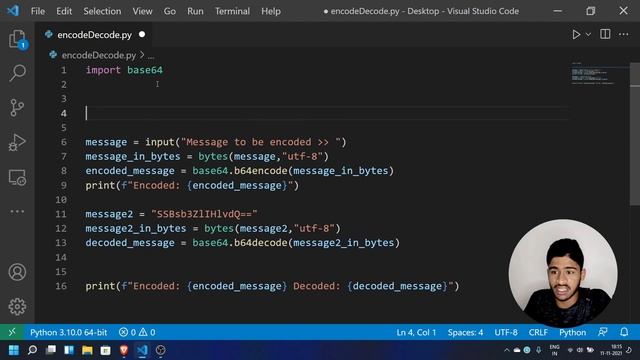640x360 pixels.
Task: Change indentation via Spaces: 4
Action: 465,332
